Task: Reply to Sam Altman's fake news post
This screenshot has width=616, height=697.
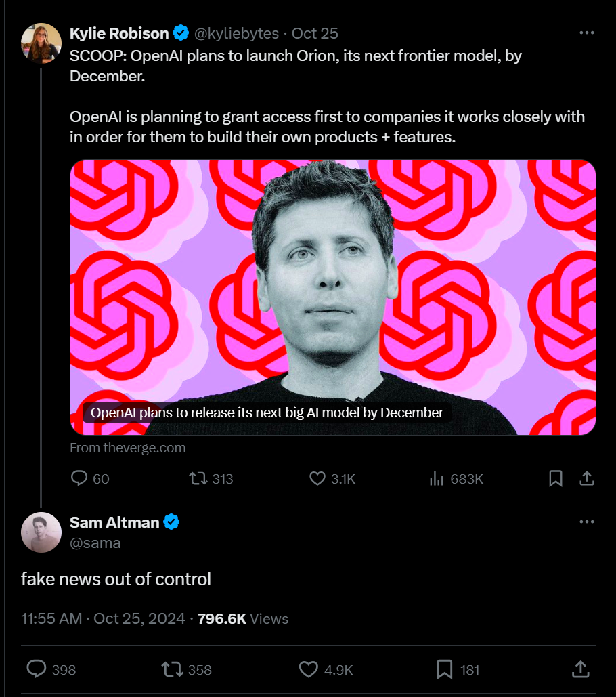Action: click(37, 669)
